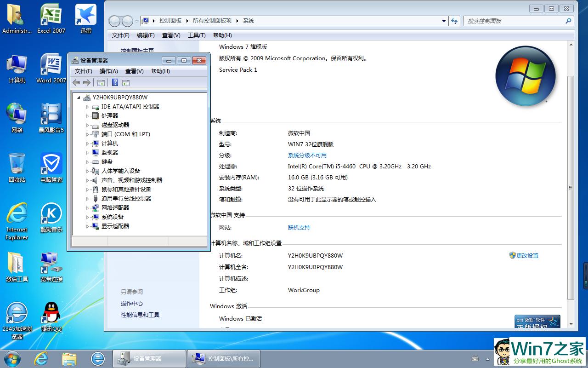
Task: Open the 电脑管家 shield desktop icon
Action: click(x=51, y=167)
